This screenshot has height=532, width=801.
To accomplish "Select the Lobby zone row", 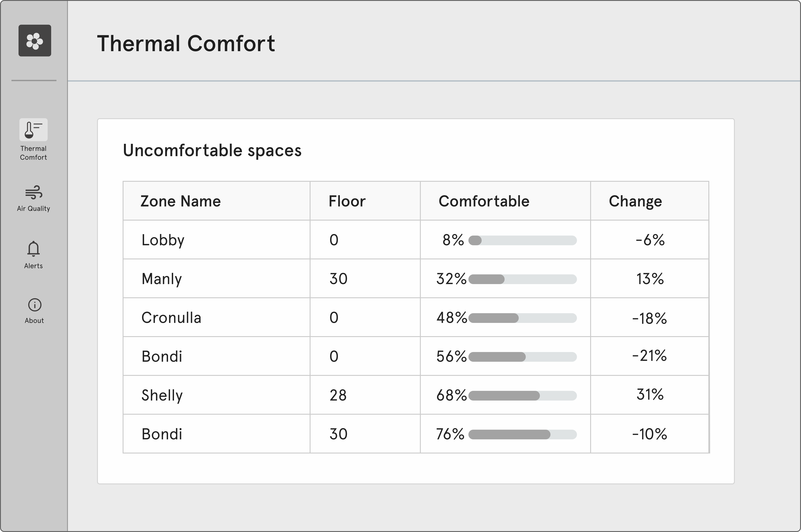I will [416, 240].
